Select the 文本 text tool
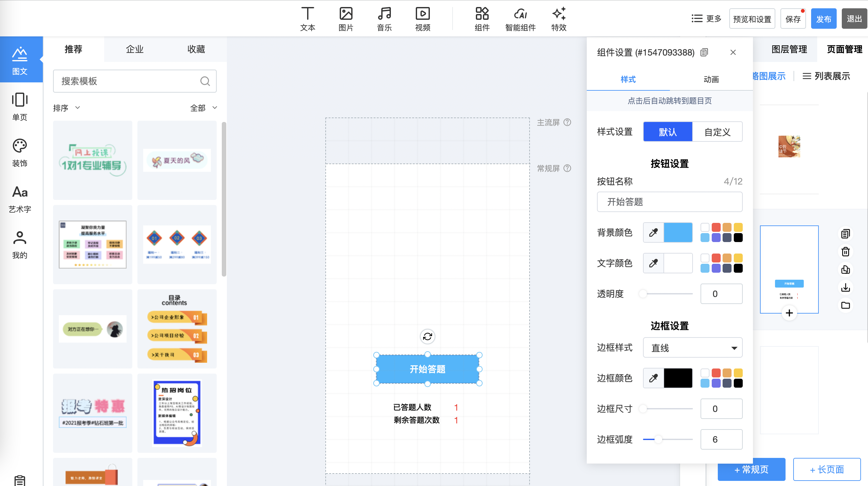 coord(307,19)
